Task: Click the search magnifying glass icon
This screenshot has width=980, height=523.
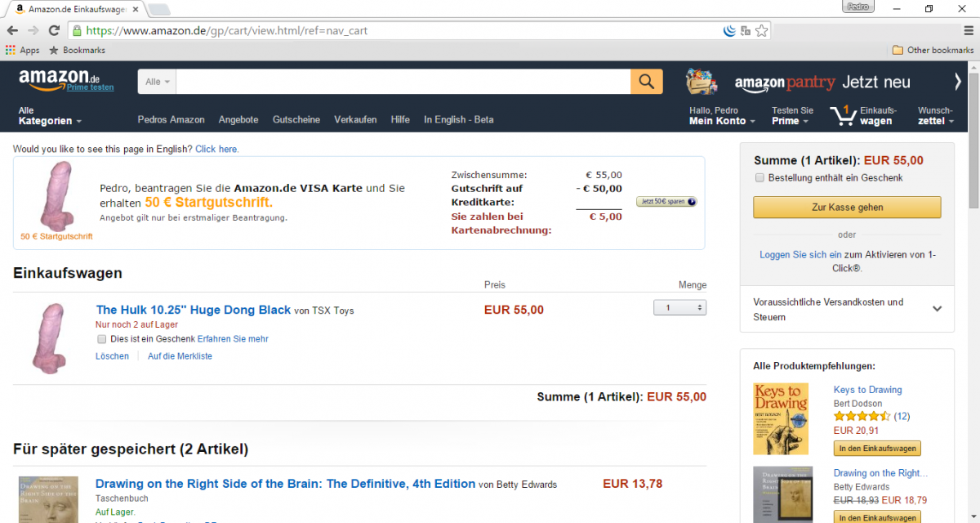Action: point(646,81)
